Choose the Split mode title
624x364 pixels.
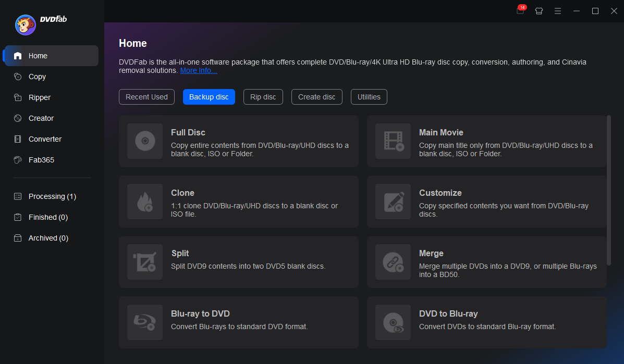[x=180, y=253]
